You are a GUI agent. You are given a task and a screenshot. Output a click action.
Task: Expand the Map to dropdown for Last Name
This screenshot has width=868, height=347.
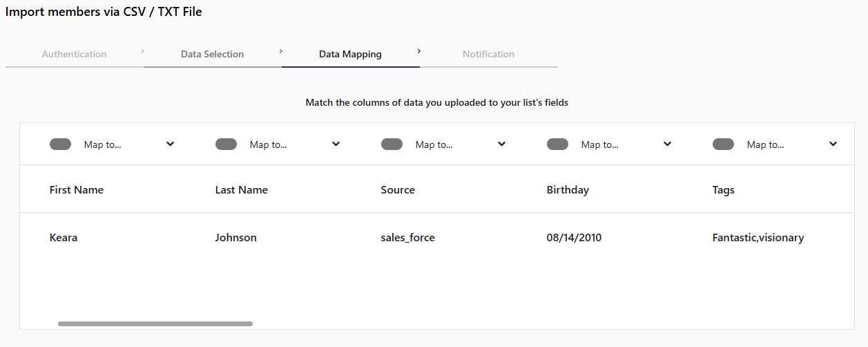coord(295,144)
